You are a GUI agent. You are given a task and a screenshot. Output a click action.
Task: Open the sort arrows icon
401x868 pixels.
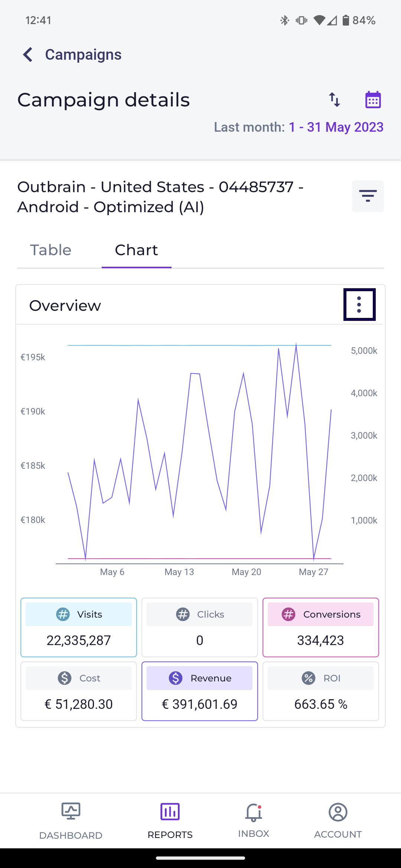[335, 100]
